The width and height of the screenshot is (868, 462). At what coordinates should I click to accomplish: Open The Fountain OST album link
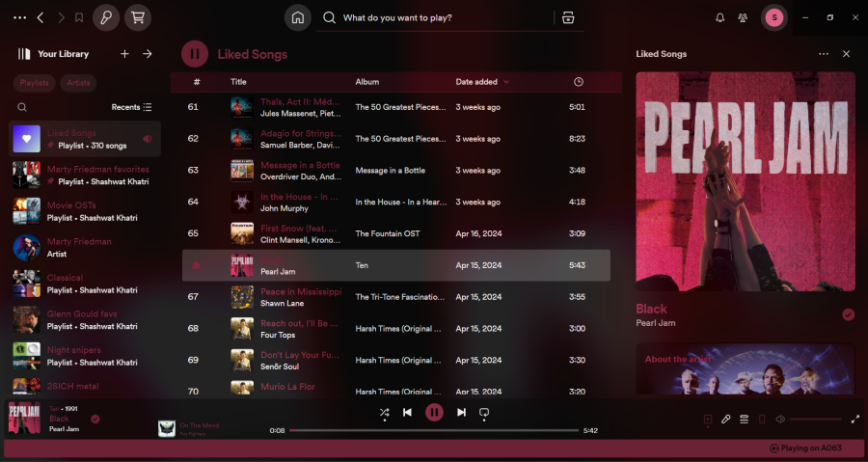click(x=388, y=233)
